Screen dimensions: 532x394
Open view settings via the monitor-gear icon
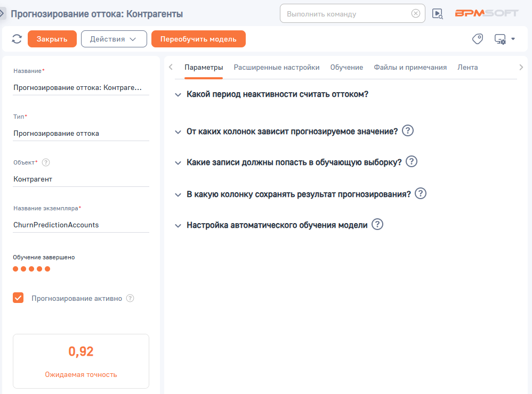(x=500, y=39)
